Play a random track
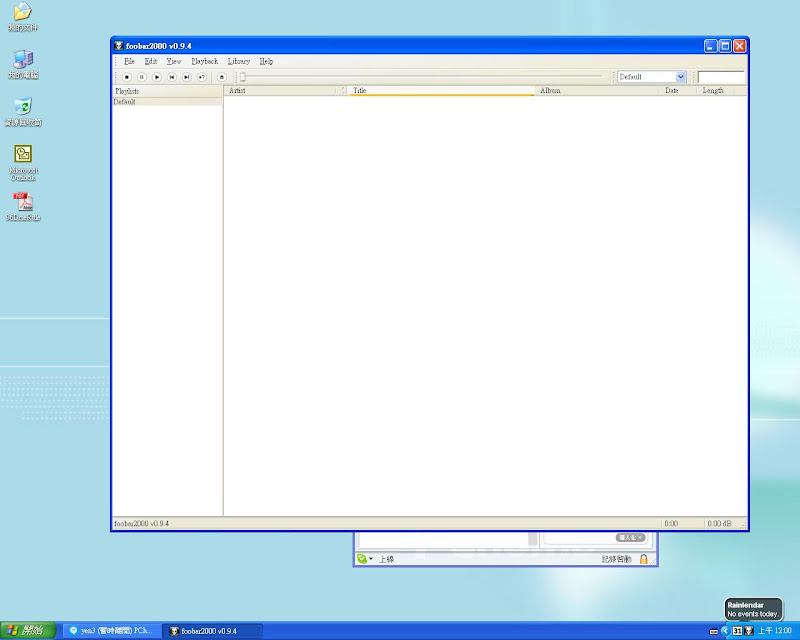This screenshot has width=800, height=640. [202, 77]
